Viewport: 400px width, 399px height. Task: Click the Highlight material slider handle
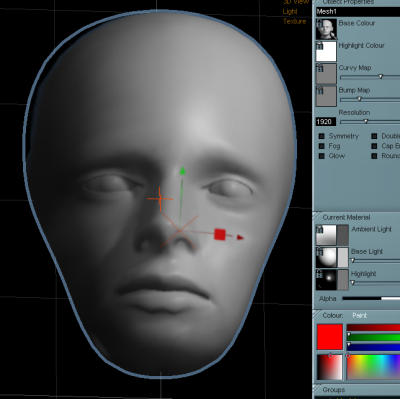(x=353, y=283)
